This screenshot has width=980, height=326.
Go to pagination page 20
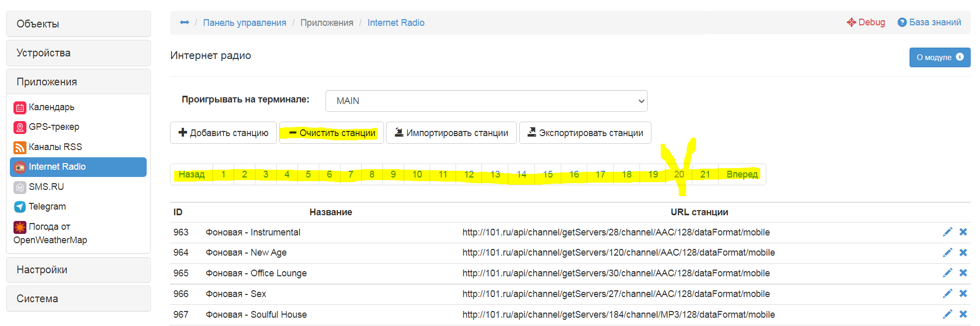(x=679, y=174)
